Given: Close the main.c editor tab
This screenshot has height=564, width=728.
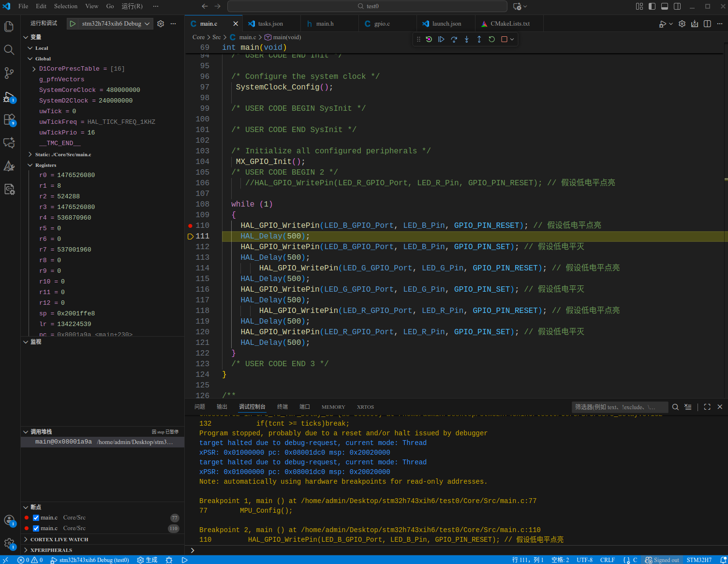Looking at the screenshot, I should click(x=236, y=24).
